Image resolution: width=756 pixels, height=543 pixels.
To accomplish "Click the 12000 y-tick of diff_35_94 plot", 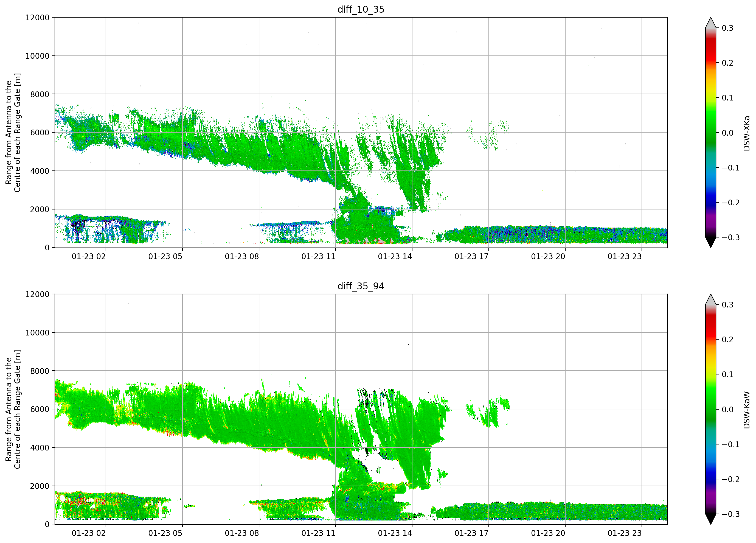I will click(37, 295).
